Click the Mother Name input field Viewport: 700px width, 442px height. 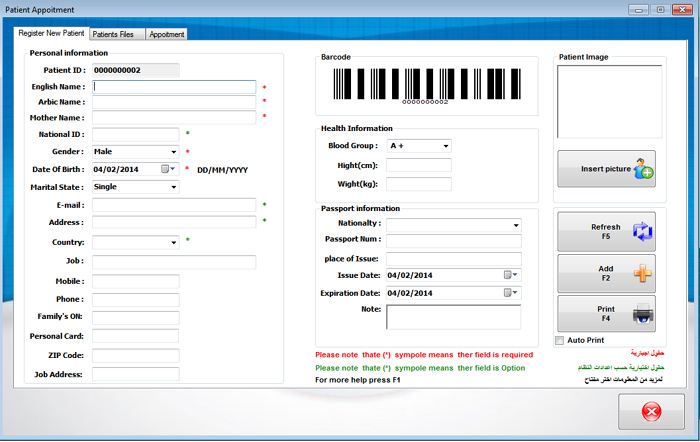point(174,118)
